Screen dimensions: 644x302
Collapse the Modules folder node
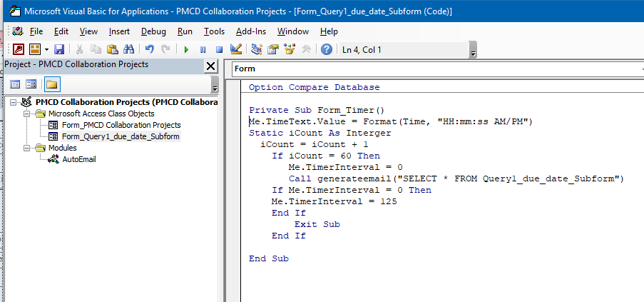[x=27, y=148]
